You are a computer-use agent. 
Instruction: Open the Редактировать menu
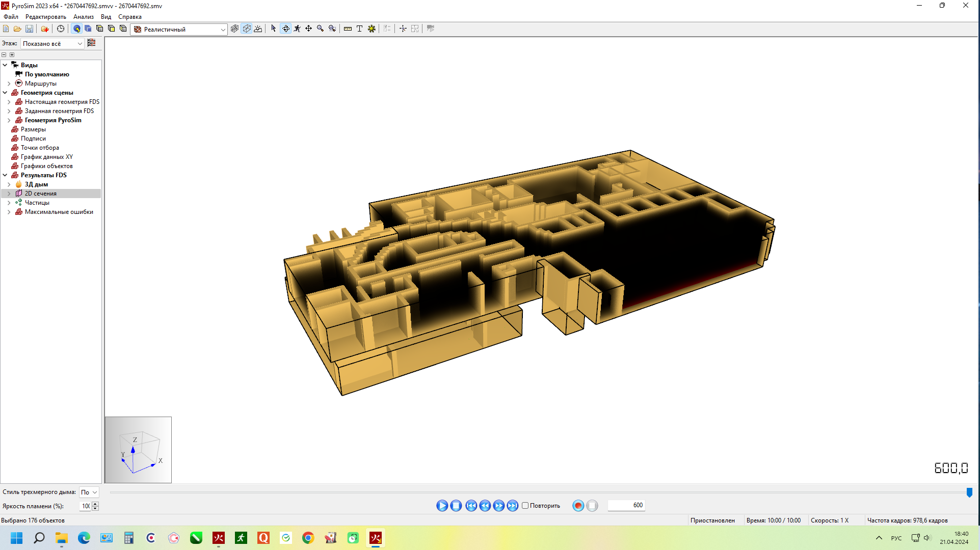pos(46,17)
